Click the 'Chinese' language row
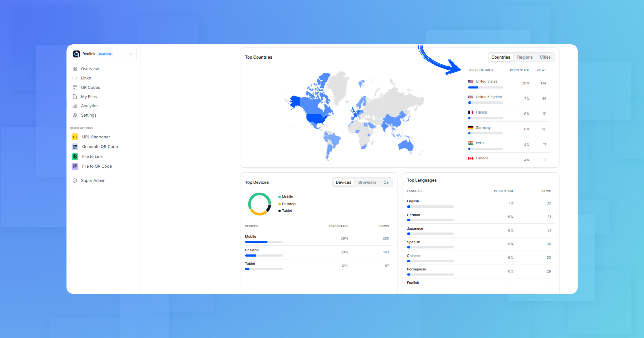 (x=480, y=258)
